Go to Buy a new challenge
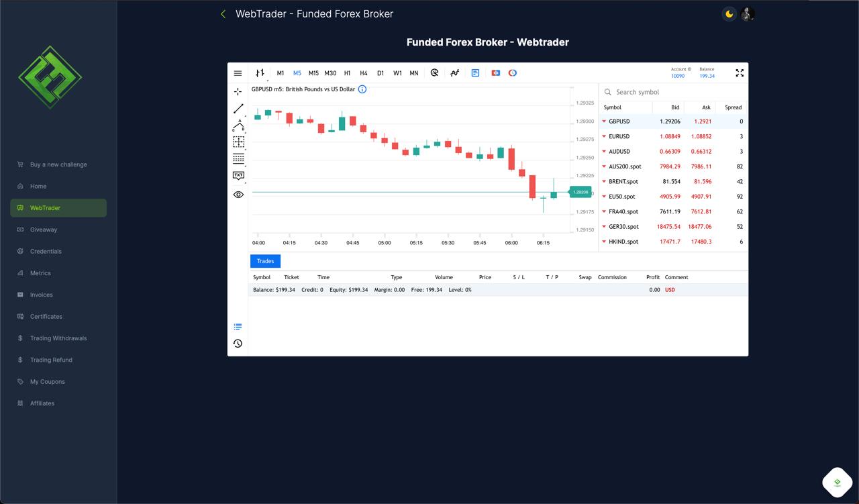 pyautogui.click(x=58, y=164)
